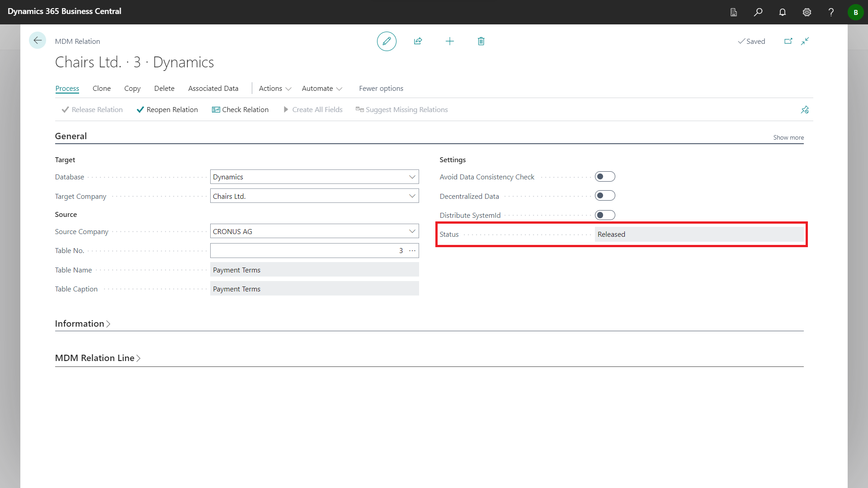This screenshot has width=868, height=488.
Task: Click the pencil edit icon
Action: coord(387,41)
